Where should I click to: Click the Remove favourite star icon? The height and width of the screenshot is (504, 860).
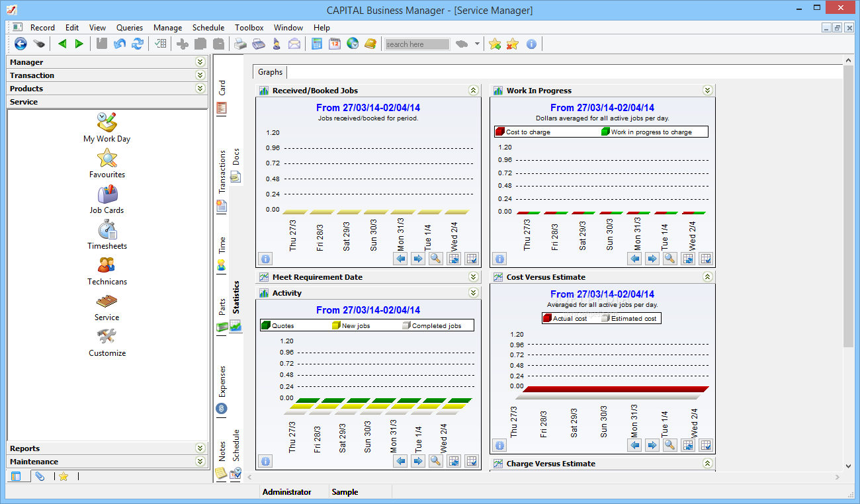pyautogui.click(x=512, y=44)
